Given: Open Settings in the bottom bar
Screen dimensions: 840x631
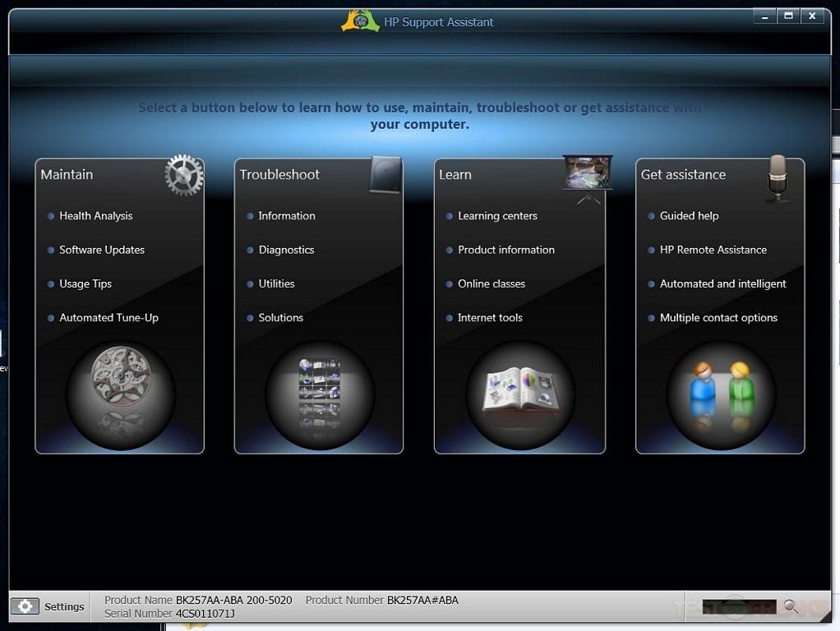Looking at the screenshot, I should coord(48,606).
